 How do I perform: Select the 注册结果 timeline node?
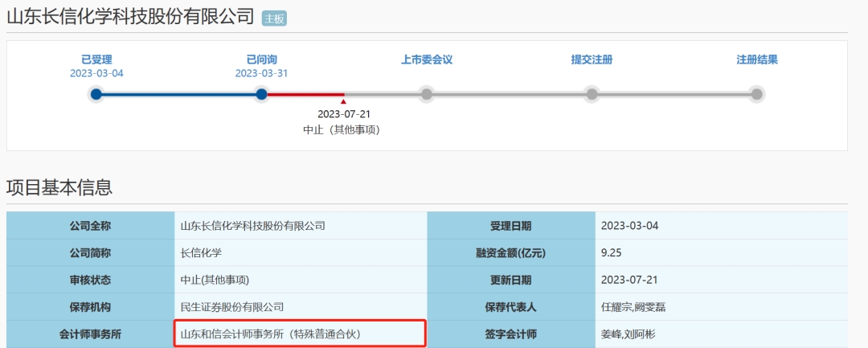pos(757,94)
